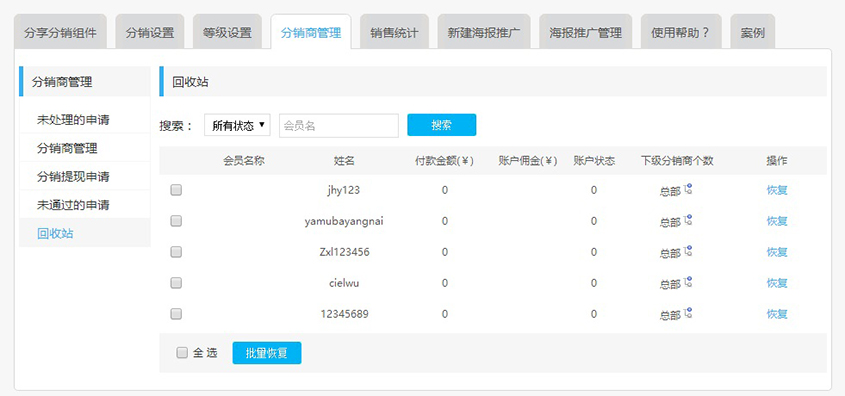Restore Zxl123456 via 恢复 link
845x396 pixels.
point(777,252)
